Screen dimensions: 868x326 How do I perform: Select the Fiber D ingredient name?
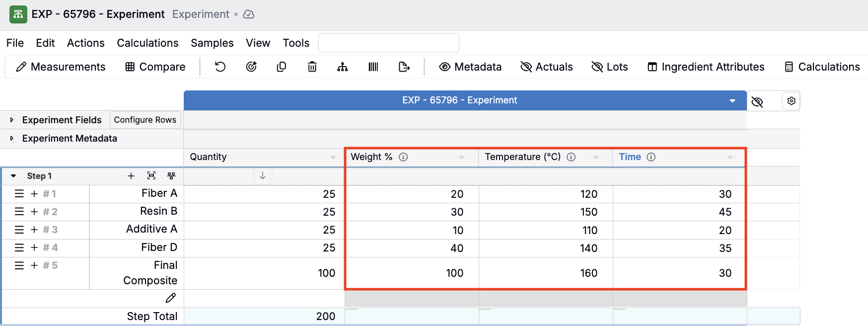click(x=159, y=247)
